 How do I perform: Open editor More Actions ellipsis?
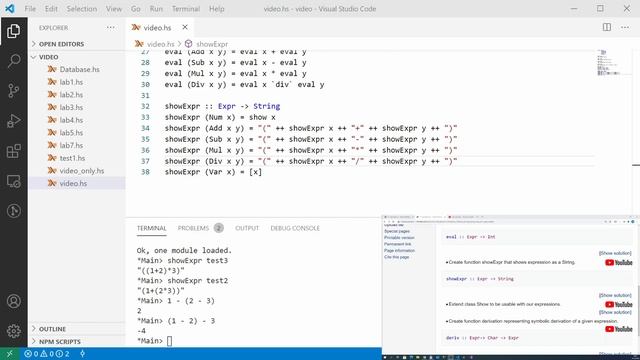[x=625, y=27]
